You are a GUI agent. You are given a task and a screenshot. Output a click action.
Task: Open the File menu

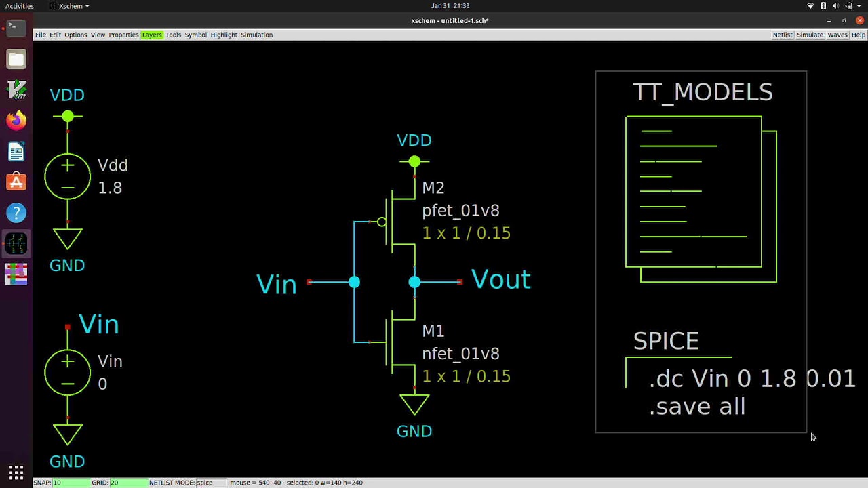[41, 35]
